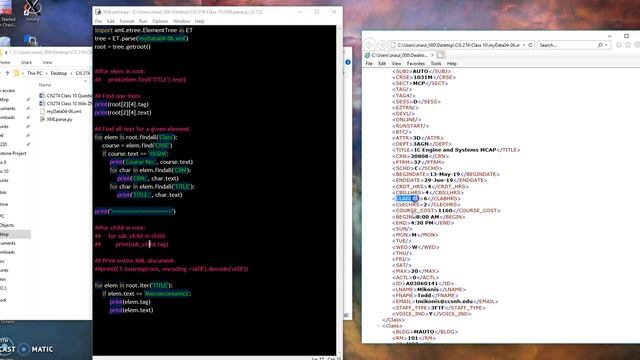Open the Help menu in IDLE
640x360 pixels.
(x=199, y=21)
